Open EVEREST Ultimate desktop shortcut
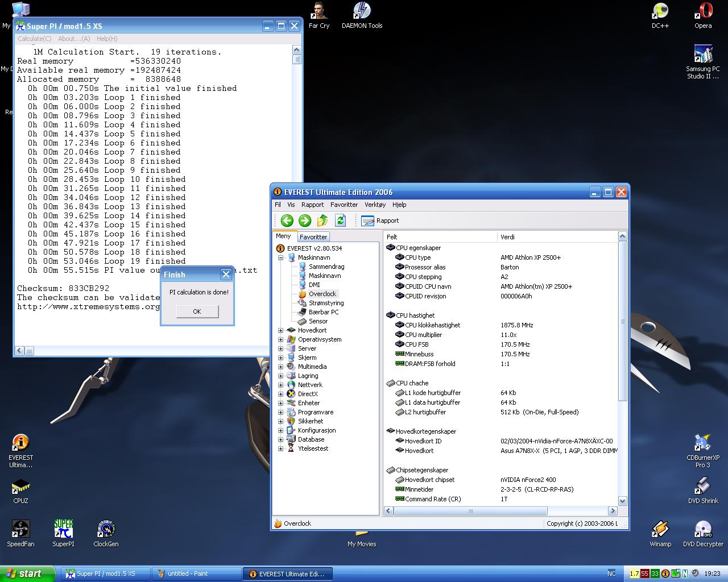 [20, 451]
